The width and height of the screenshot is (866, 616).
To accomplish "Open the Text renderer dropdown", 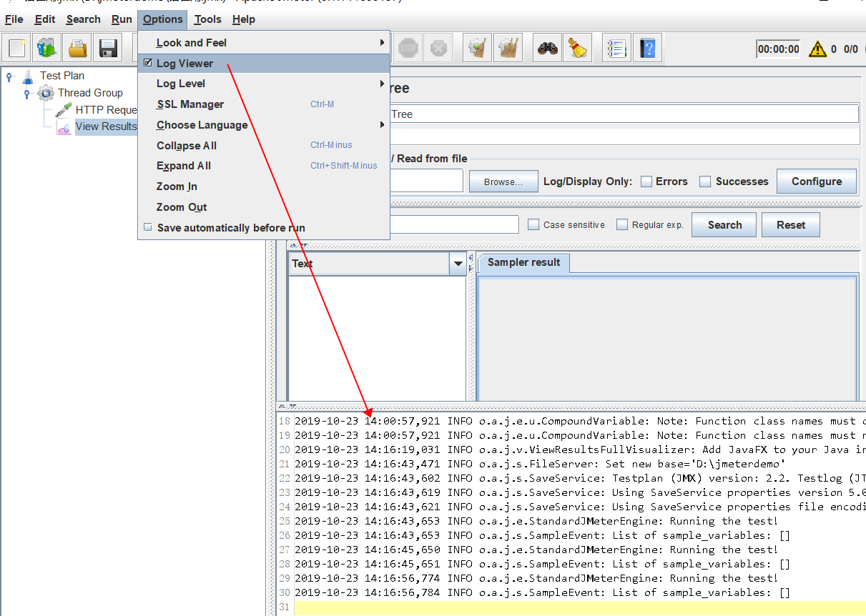I will coord(458,264).
